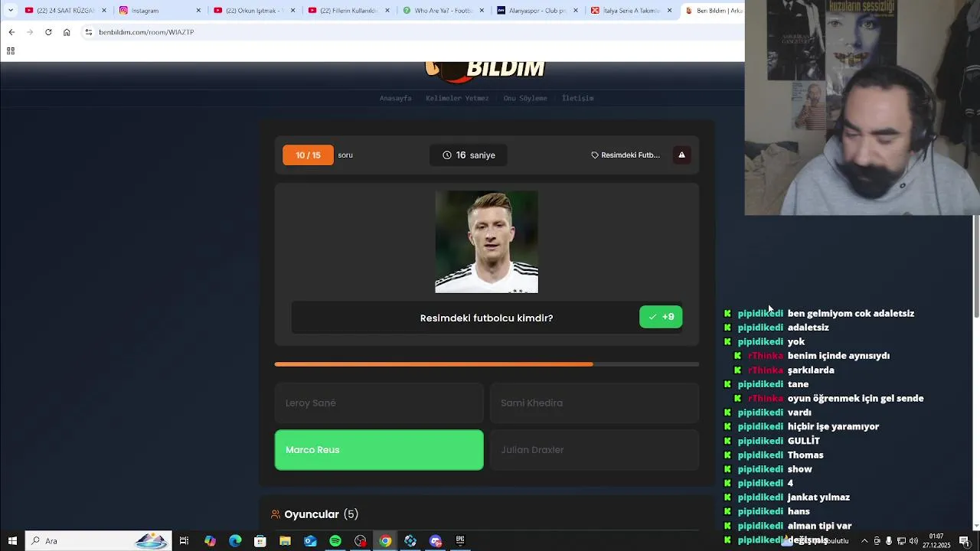Open File Explorer from the taskbar
The height and width of the screenshot is (551, 980).
(285, 541)
